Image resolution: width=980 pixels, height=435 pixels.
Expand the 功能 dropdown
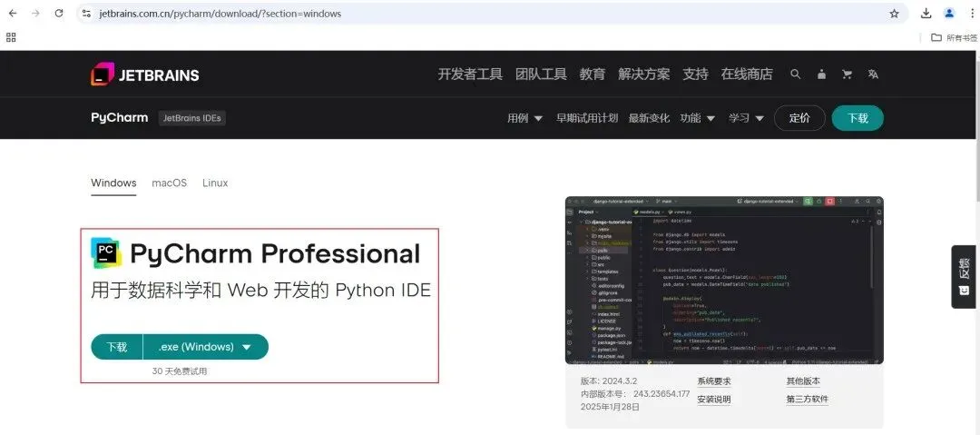click(x=699, y=118)
